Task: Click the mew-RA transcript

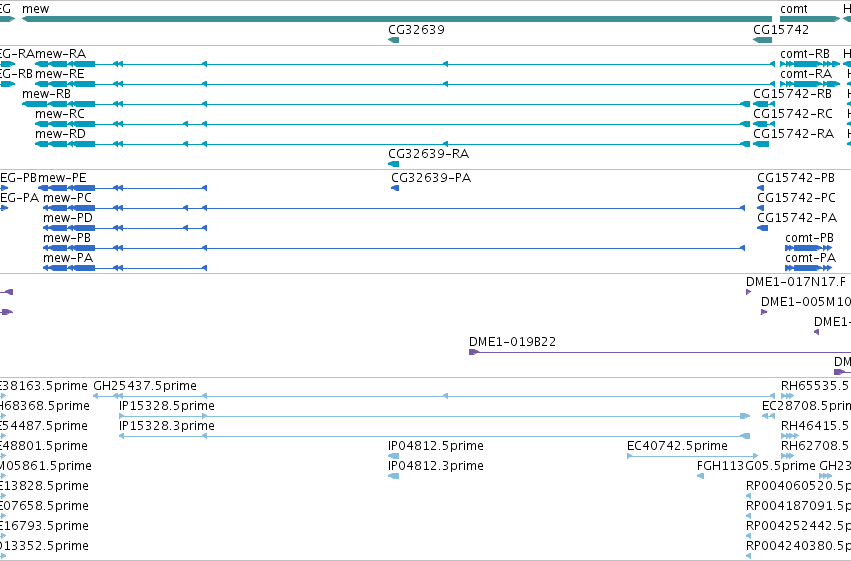Action: [x=404, y=64]
